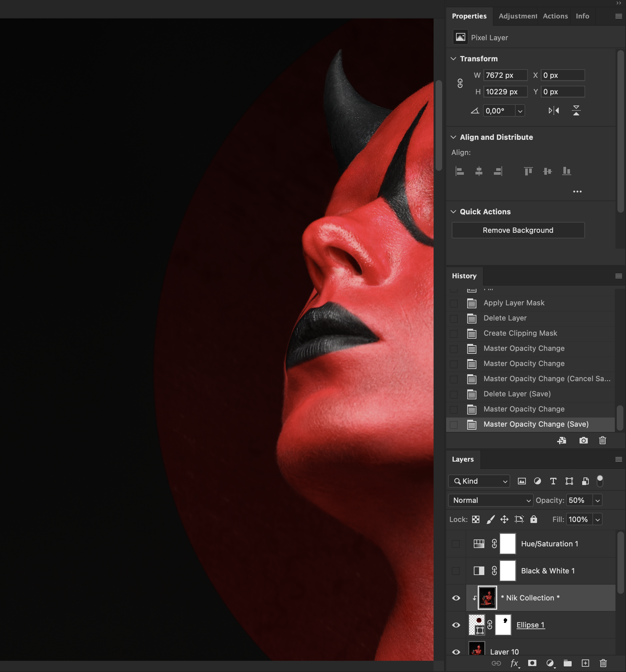Click the Remove Background button
Image resolution: width=626 pixels, height=672 pixels.
(x=518, y=230)
